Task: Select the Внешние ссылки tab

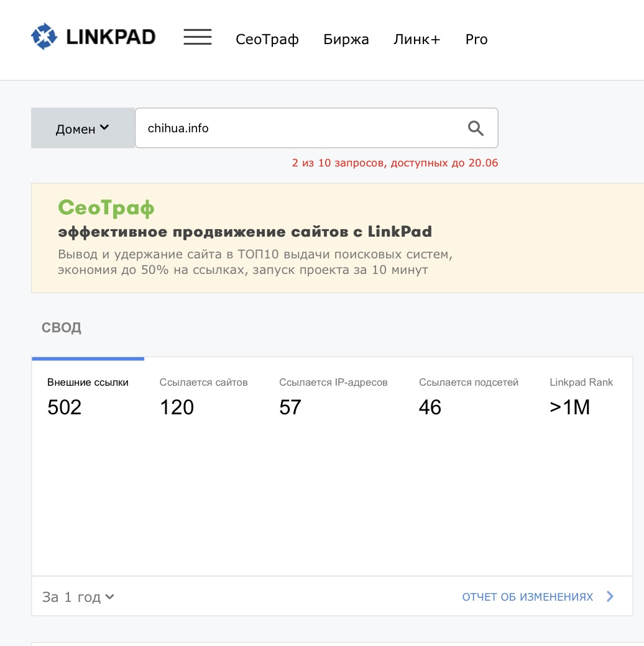Action: pos(88,396)
